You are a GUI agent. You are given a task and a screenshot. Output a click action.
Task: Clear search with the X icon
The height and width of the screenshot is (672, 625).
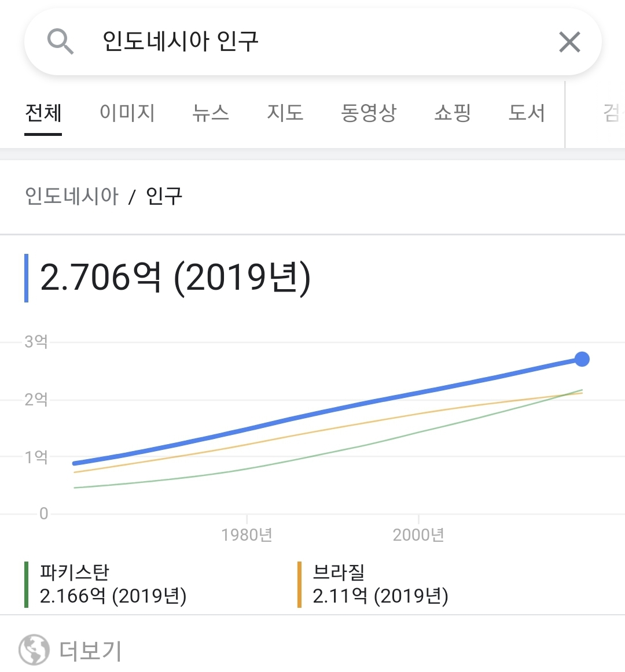(569, 42)
